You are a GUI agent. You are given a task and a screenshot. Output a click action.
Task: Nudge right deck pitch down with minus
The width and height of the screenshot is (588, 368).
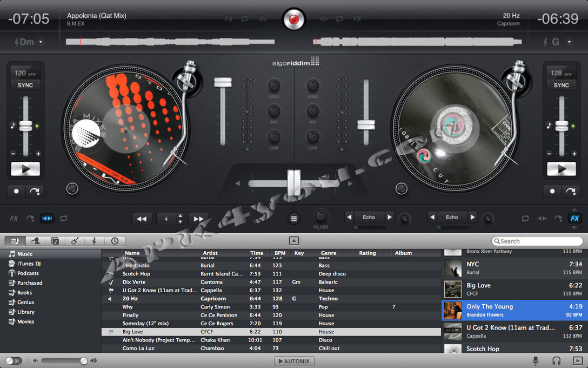550,154
